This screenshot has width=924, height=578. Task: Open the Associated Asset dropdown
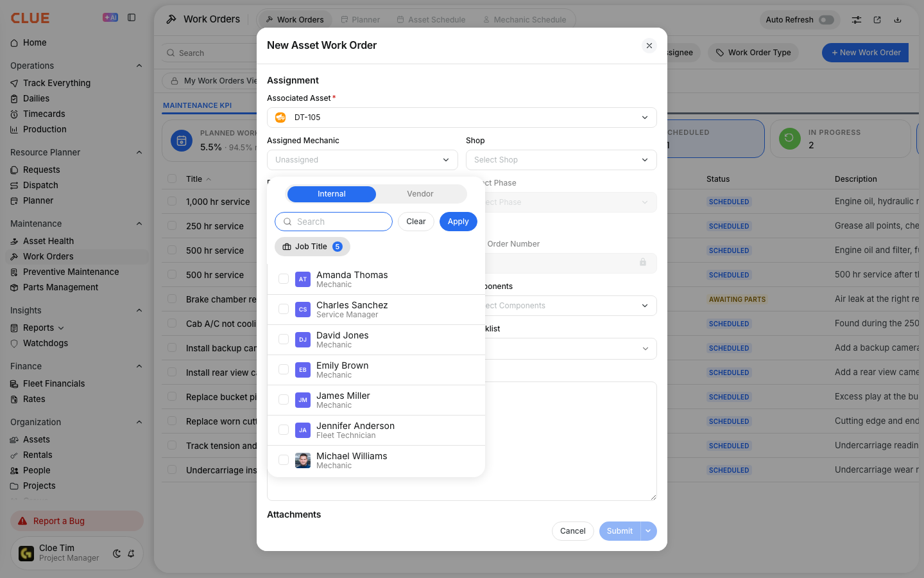coord(462,118)
